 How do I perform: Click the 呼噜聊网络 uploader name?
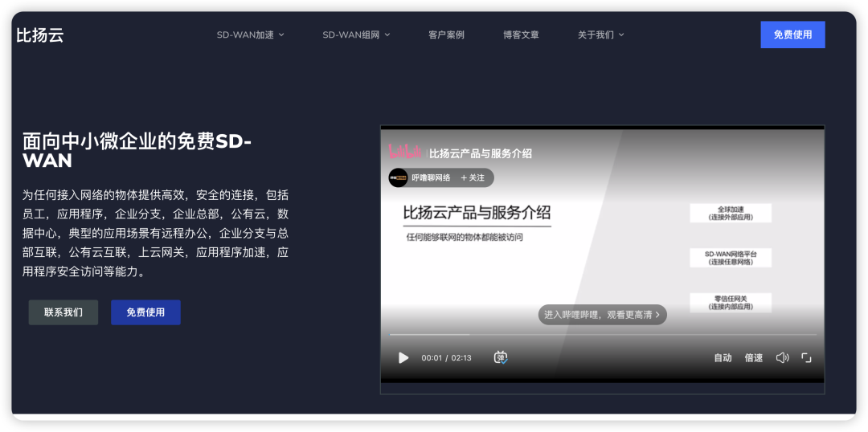tap(432, 178)
